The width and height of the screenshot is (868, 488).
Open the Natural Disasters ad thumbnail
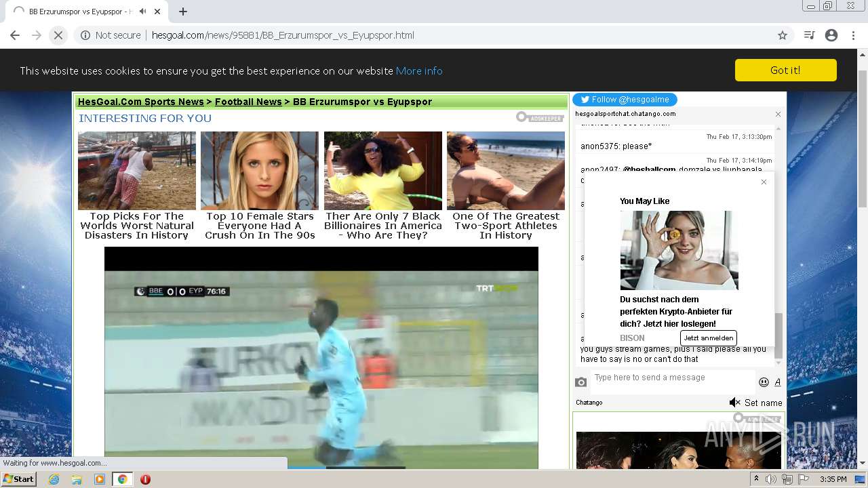136,170
